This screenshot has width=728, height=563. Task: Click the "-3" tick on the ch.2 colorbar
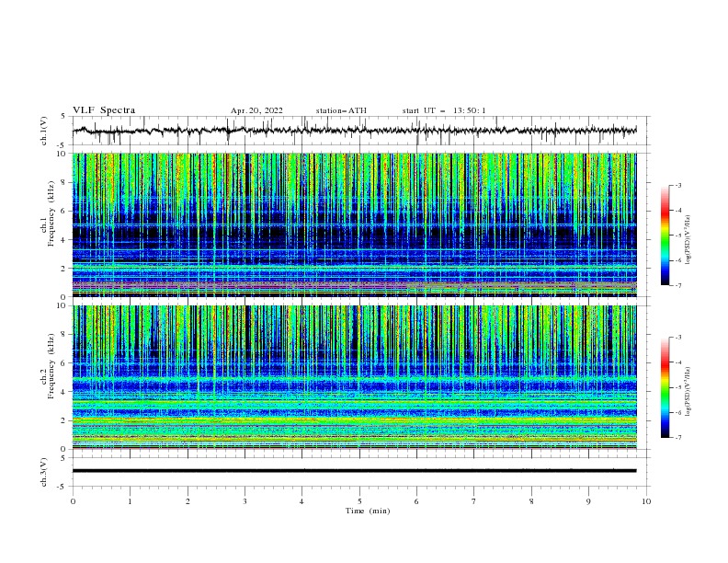[677, 338]
